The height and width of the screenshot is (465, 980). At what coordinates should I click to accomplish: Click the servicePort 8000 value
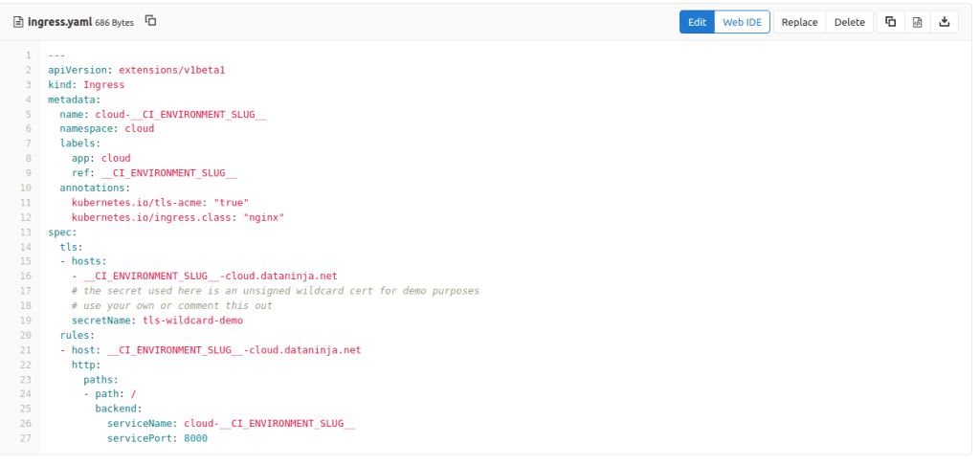tap(195, 438)
